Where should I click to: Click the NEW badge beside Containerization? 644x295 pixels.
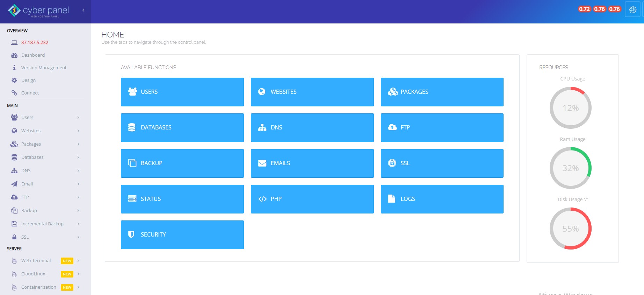pos(67,287)
